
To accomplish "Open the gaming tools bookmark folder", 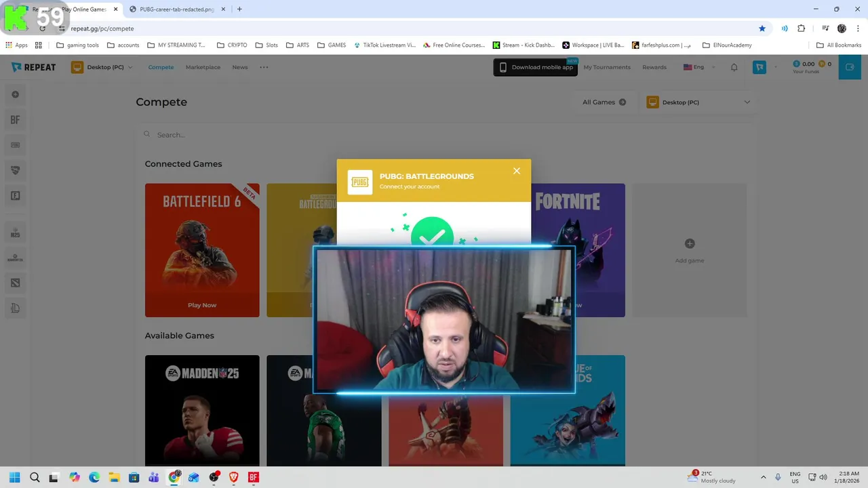I will click(77, 45).
